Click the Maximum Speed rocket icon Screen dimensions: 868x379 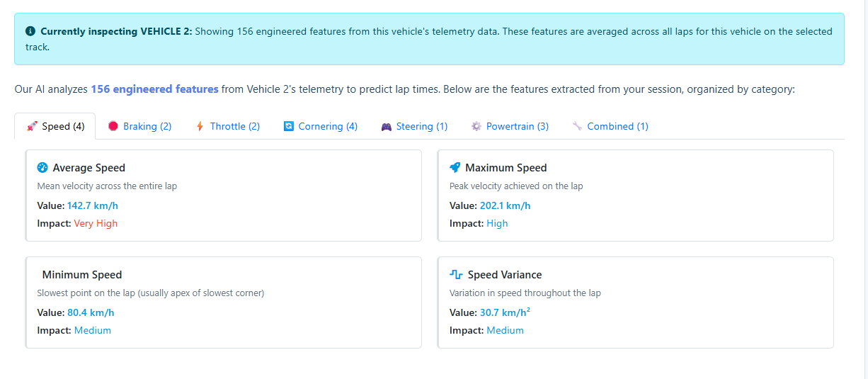click(455, 168)
